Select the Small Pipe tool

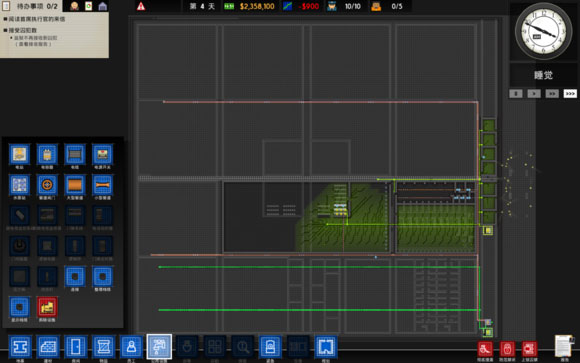point(102,185)
